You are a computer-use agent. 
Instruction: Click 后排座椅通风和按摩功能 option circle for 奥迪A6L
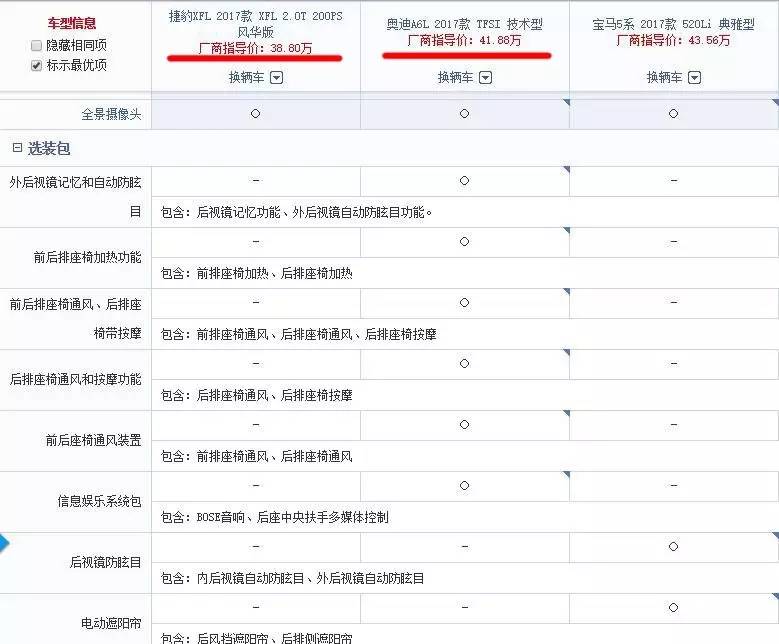465,364
